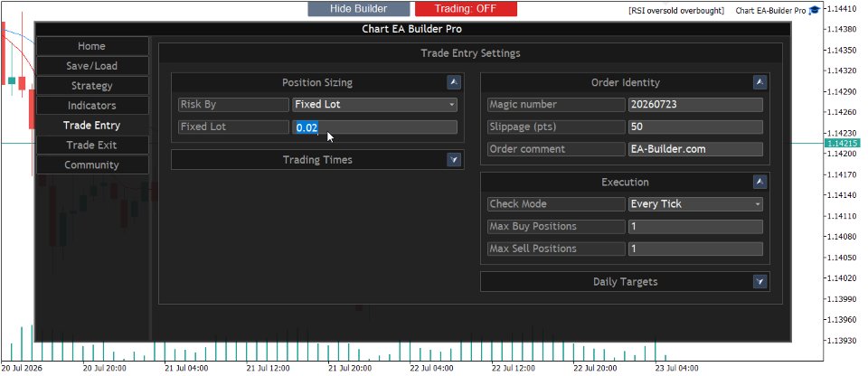Select the Trade Entry tab
This screenshot has width=868, height=376.
(x=92, y=125)
